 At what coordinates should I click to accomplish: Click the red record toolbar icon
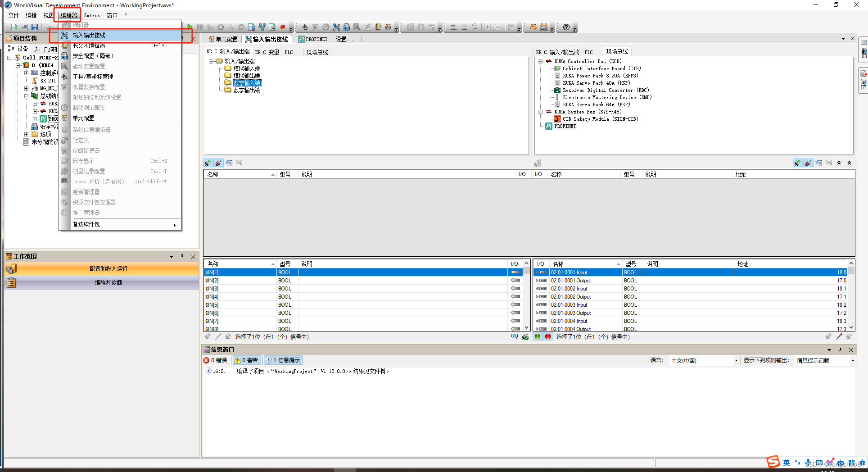(x=283, y=27)
